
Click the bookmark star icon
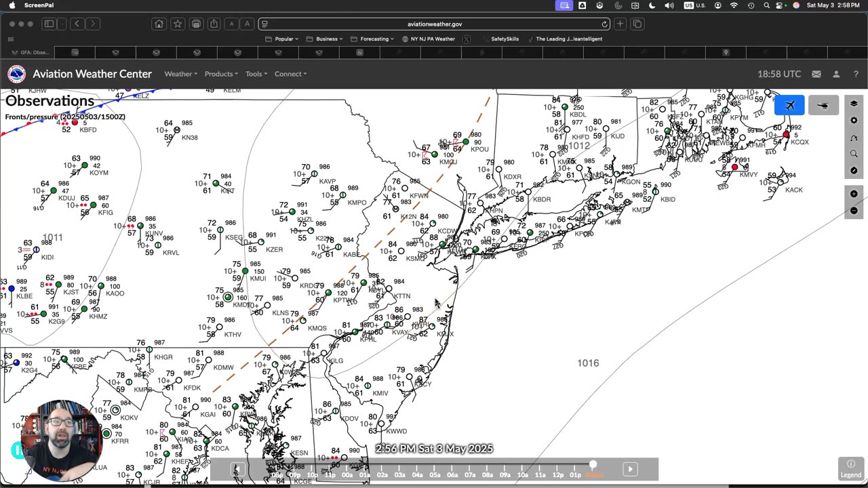pos(178,24)
